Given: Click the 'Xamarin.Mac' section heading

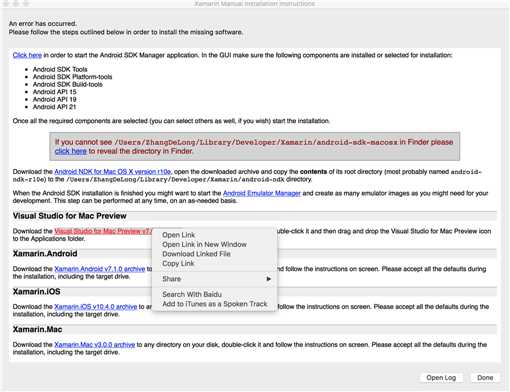Looking at the screenshot, I should tap(37, 329).
